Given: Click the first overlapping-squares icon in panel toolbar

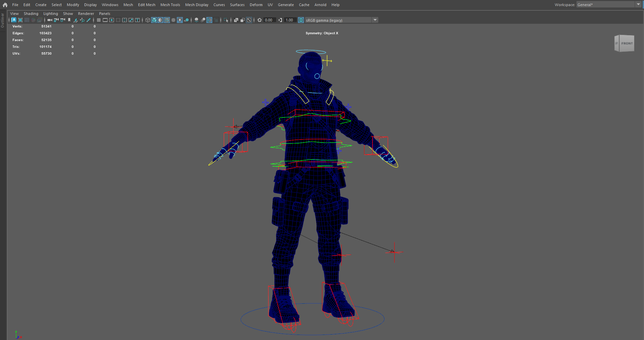Looking at the screenshot, I should coord(236,20).
